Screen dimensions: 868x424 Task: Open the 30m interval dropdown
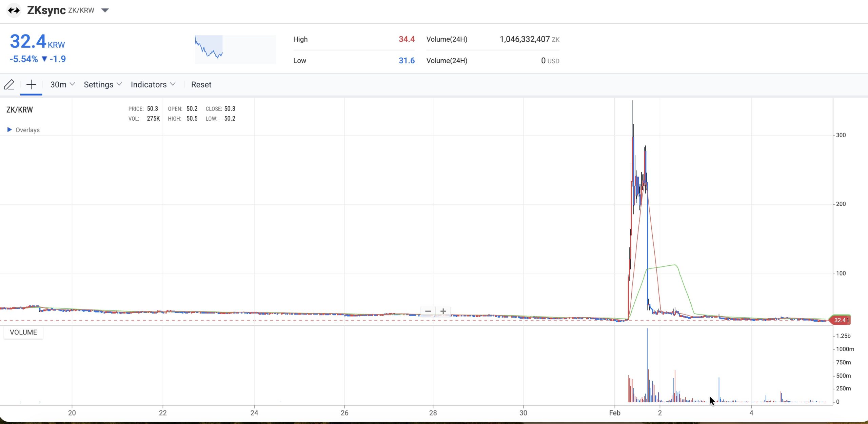click(x=62, y=84)
